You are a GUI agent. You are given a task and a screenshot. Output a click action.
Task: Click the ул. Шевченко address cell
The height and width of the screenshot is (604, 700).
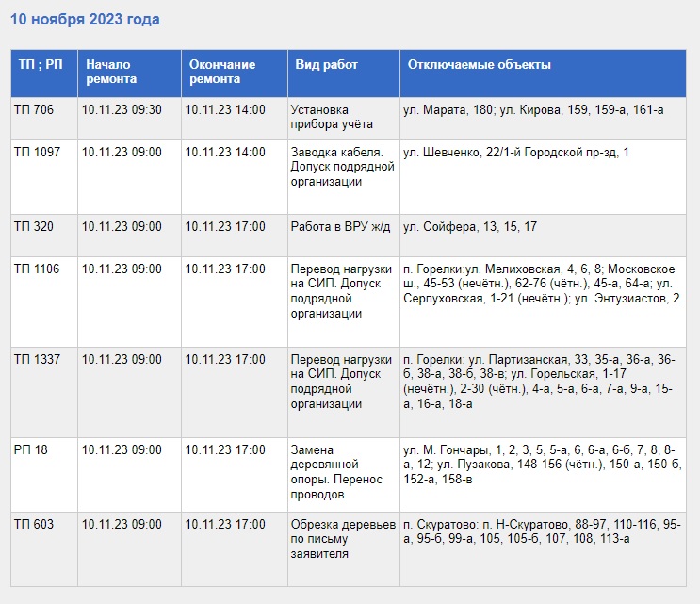[516, 153]
